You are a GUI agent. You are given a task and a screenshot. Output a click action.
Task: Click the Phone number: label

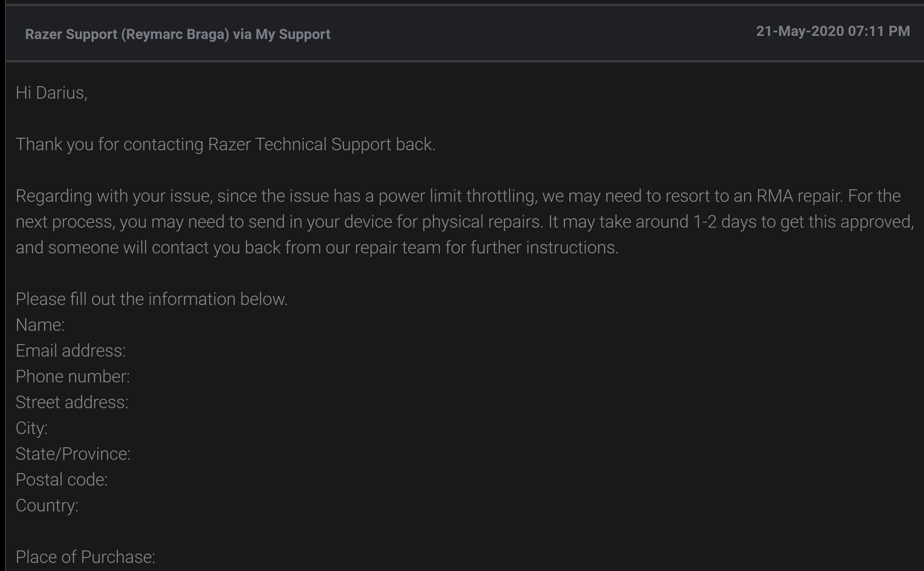click(x=73, y=376)
